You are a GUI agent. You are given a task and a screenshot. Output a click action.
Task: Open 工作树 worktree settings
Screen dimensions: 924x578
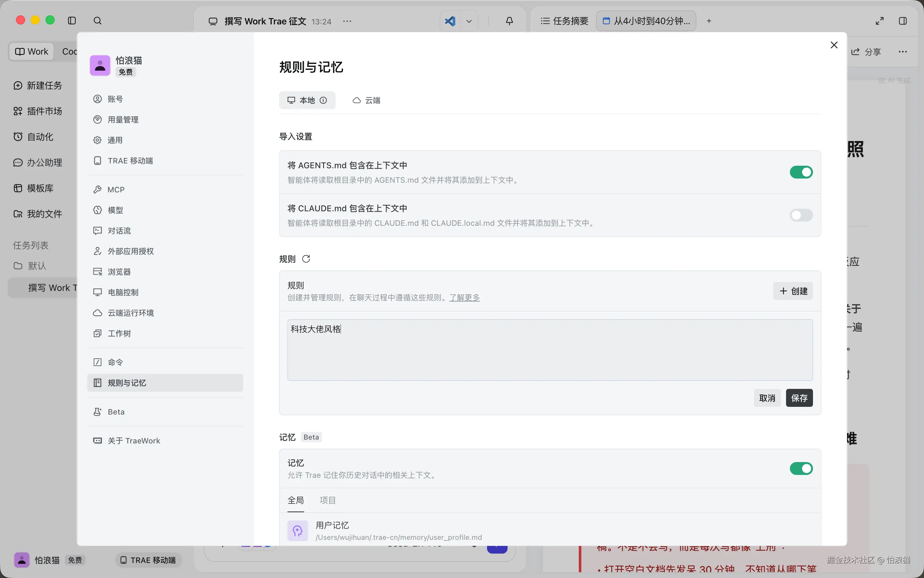[x=165, y=333]
